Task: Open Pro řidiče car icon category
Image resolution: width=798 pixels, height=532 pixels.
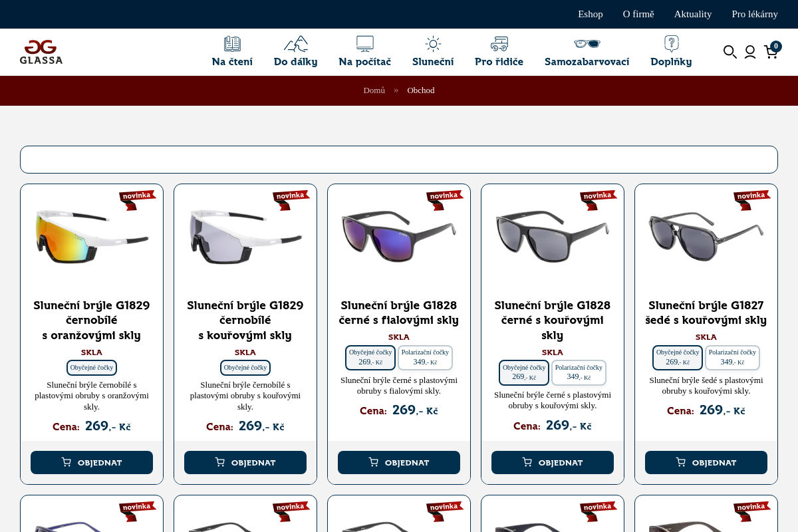Action: click(x=499, y=45)
